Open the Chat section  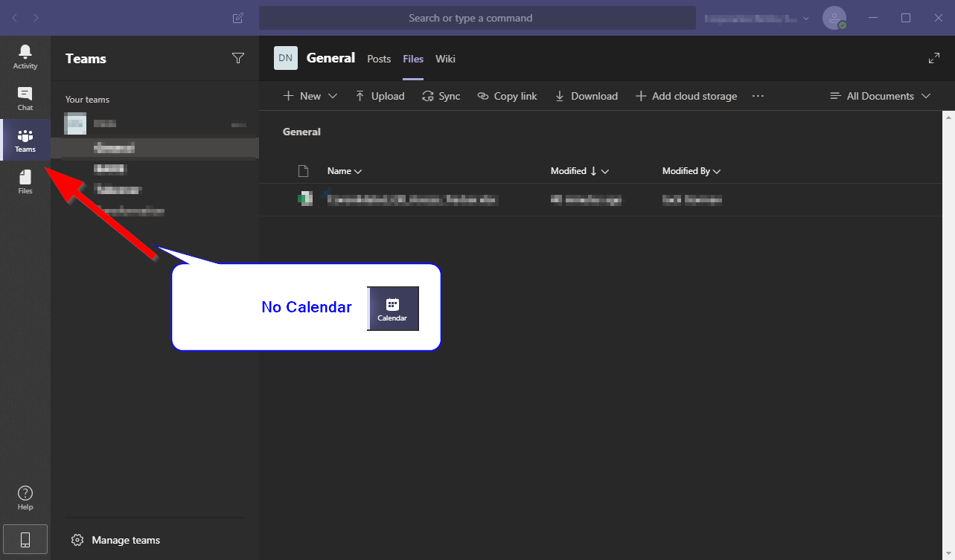[25, 98]
